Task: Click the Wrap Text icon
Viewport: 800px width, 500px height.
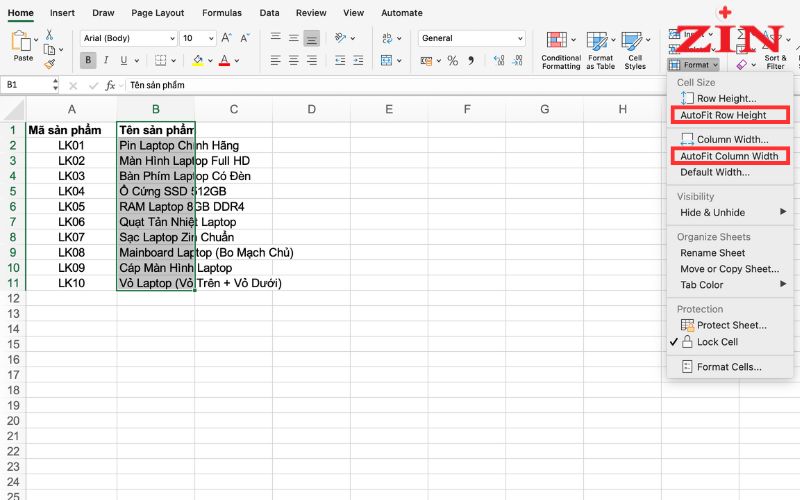Action: point(387,38)
